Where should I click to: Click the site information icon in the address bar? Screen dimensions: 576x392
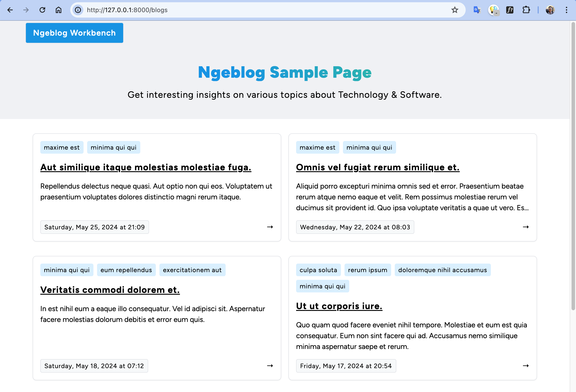pyautogui.click(x=78, y=10)
